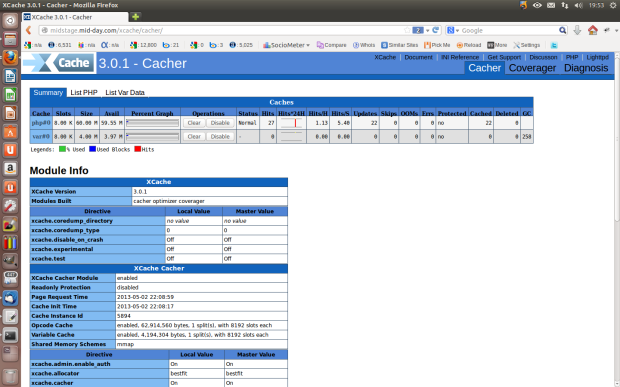Open the sound volume indicator
This screenshot has height=387, width=620.
tap(578, 5)
